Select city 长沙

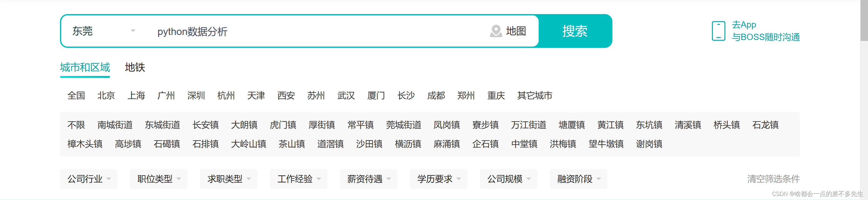[x=406, y=95]
